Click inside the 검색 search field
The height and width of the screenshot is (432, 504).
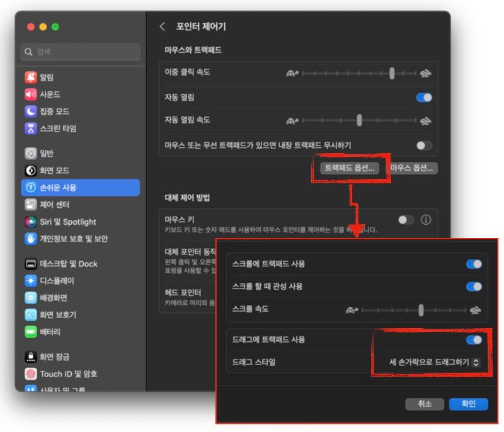(79, 52)
